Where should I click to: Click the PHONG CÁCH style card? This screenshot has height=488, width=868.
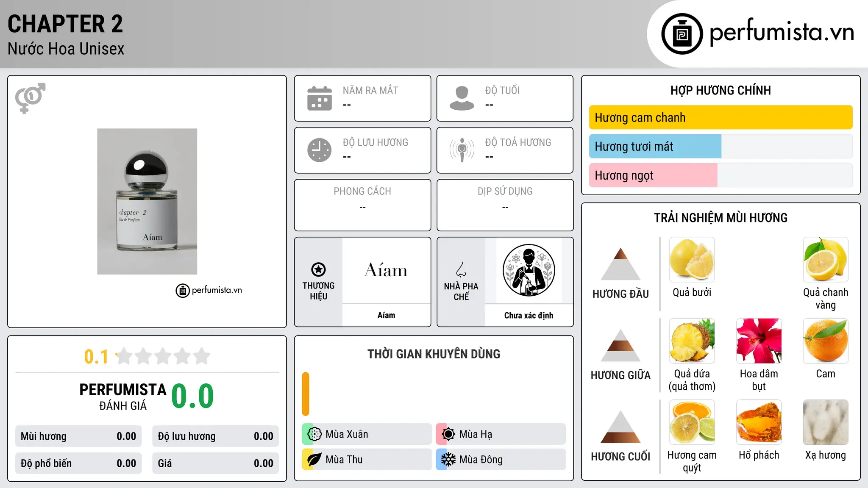362,205
